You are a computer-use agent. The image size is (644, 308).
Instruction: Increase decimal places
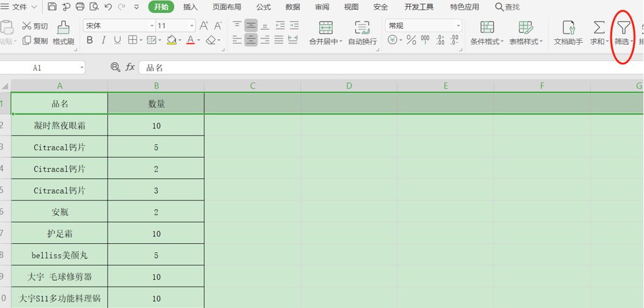click(440, 40)
